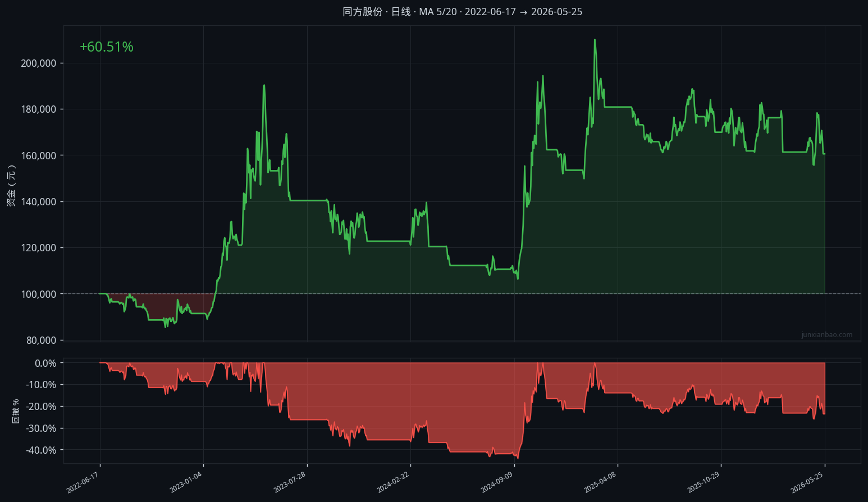This screenshot has height=502, width=868.
Task: Click the 80,000 y-axis label
Action: pos(41,340)
